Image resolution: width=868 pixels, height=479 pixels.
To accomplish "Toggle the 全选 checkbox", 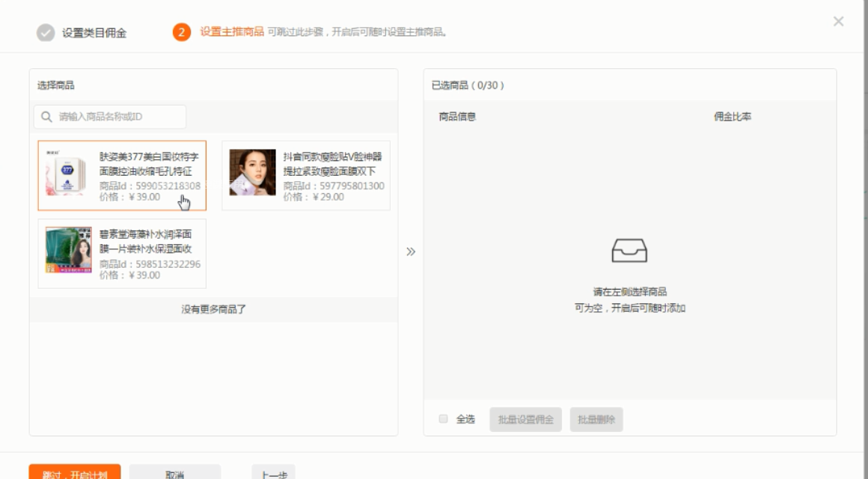I will 443,419.
